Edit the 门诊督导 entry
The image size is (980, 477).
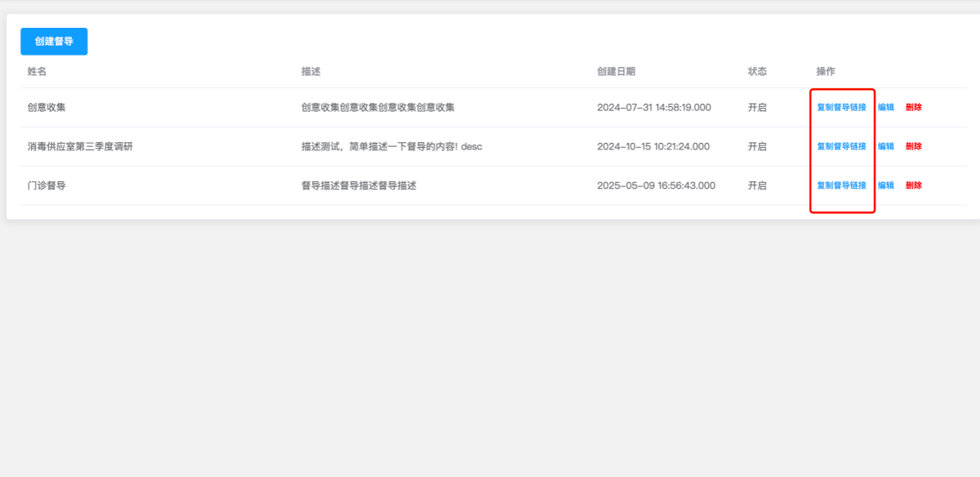[885, 185]
